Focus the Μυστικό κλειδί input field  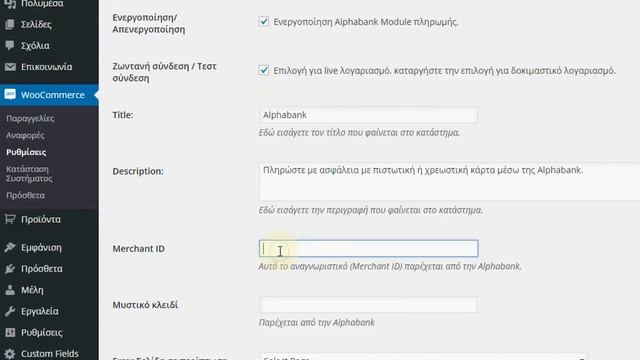click(368, 304)
